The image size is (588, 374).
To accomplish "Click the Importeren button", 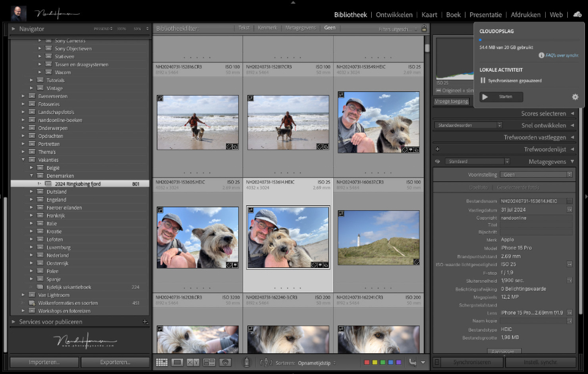I will (43, 362).
